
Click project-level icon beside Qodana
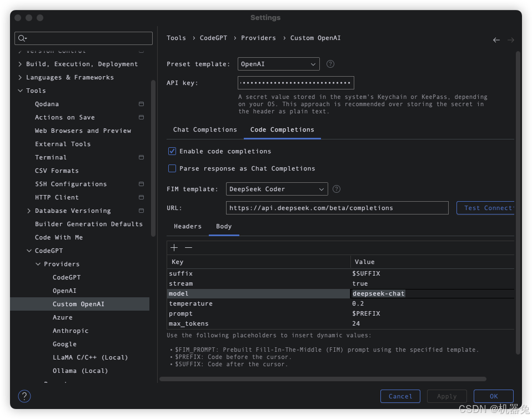tap(141, 104)
